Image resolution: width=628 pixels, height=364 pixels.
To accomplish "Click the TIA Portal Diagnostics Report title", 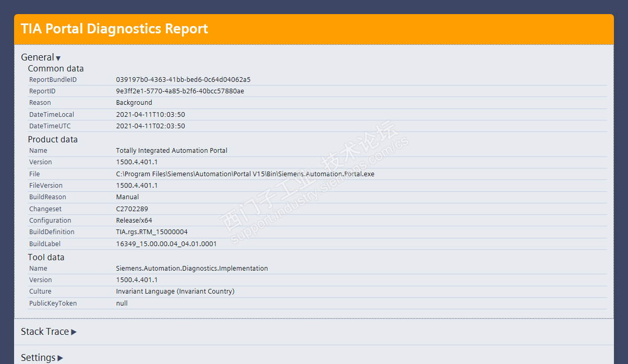I will (x=114, y=28).
